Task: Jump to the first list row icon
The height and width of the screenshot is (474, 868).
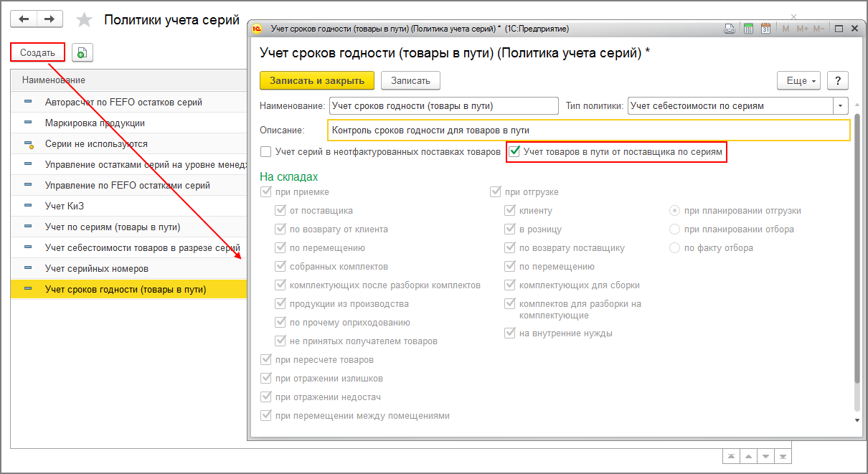Action: 730,456
